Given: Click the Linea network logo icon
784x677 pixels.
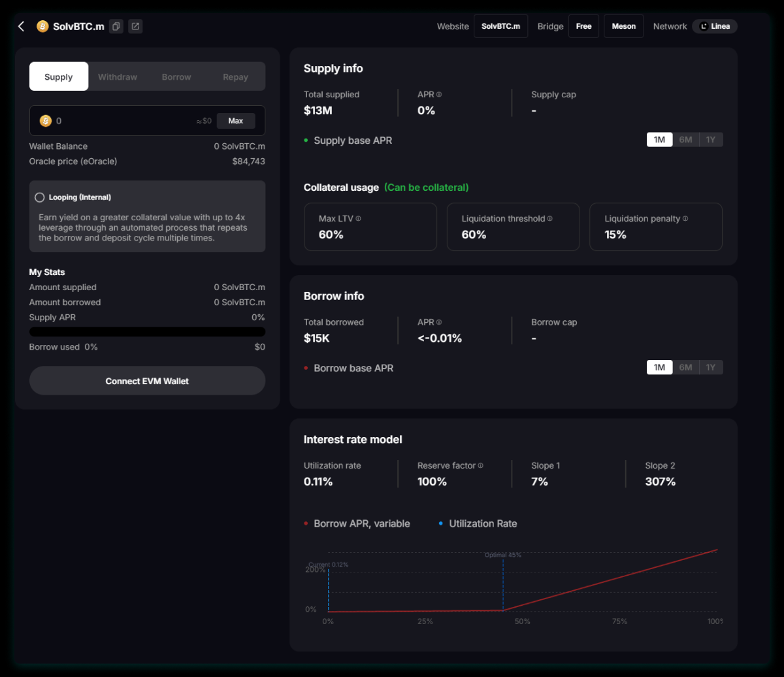Looking at the screenshot, I should [704, 27].
